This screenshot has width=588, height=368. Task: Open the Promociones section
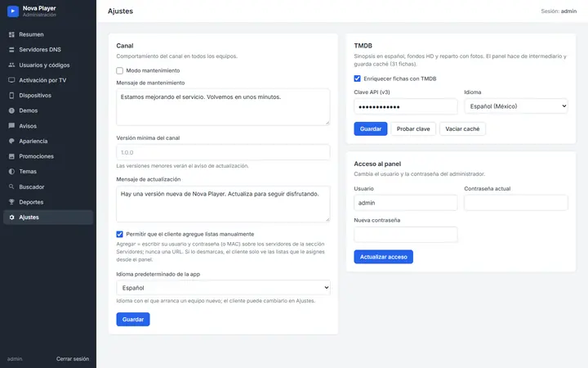tap(48, 156)
